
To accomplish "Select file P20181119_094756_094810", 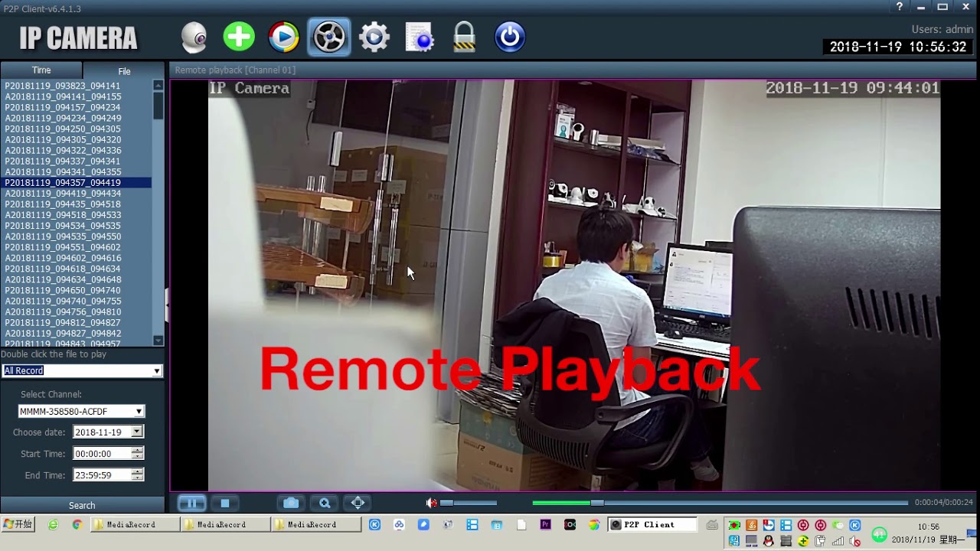I will point(77,311).
